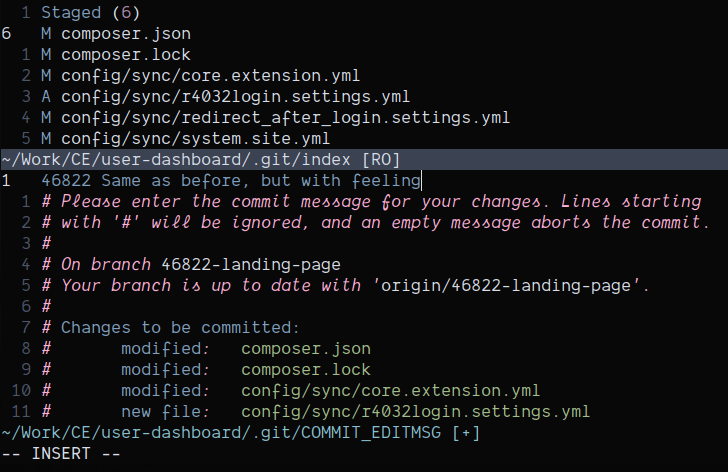Click 'modified: config/sync/core.extension.yml' comment line

pos(330,391)
